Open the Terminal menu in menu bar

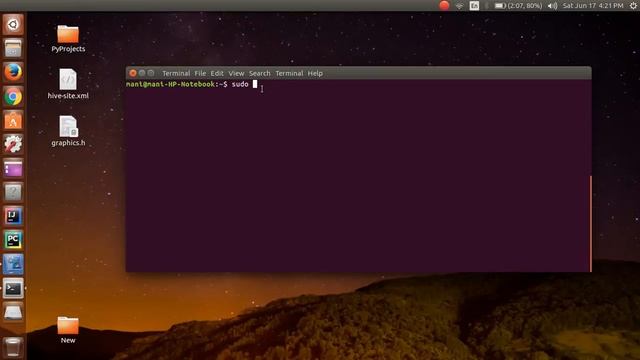click(289, 73)
